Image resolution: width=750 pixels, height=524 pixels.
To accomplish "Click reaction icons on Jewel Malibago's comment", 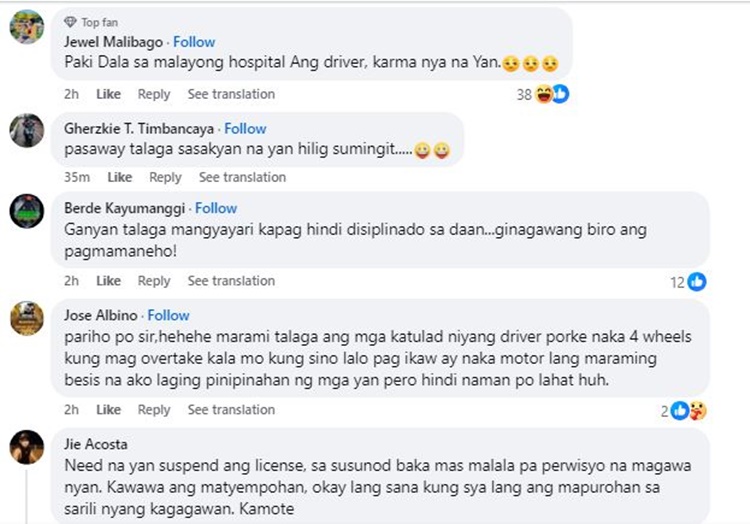I will tap(552, 94).
